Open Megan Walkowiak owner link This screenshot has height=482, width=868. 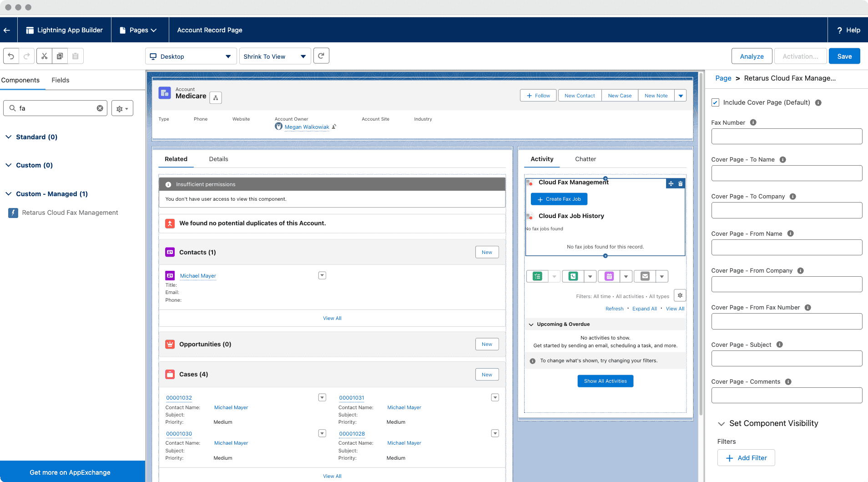(x=307, y=127)
